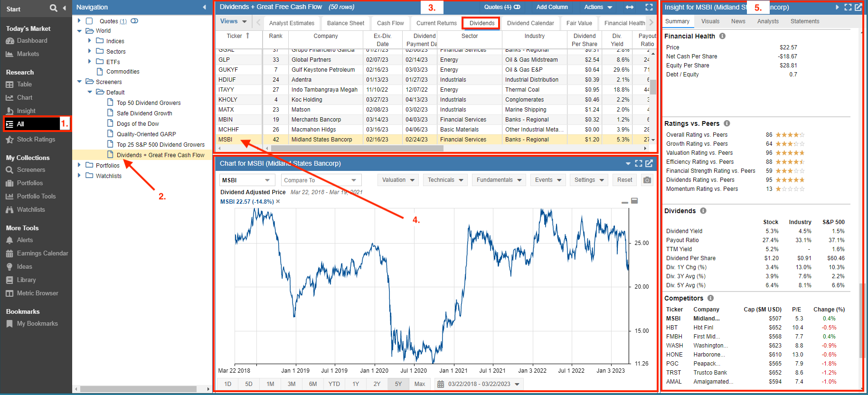Viewport: 868px width, 395px height.
Task: Switch to the Cash Flow view tab
Action: tap(390, 23)
